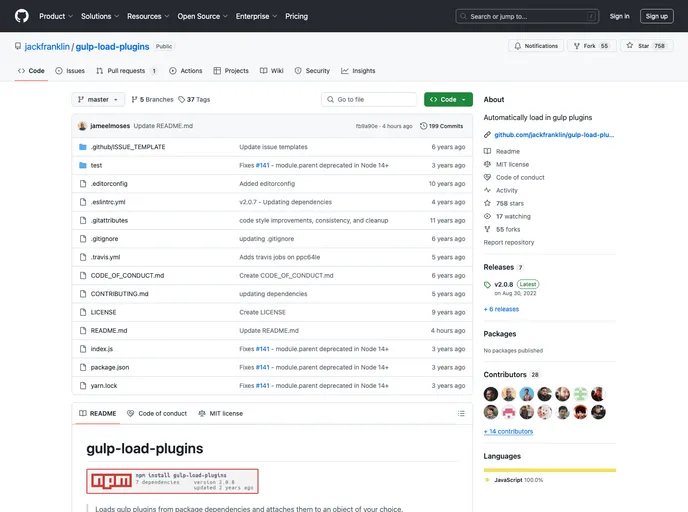The height and width of the screenshot is (512, 688).
Task: Open the + 14 contributors link
Action: coord(508,432)
